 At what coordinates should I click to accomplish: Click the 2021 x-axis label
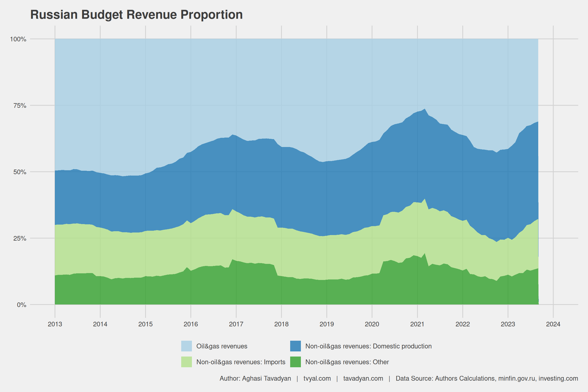point(417,324)
